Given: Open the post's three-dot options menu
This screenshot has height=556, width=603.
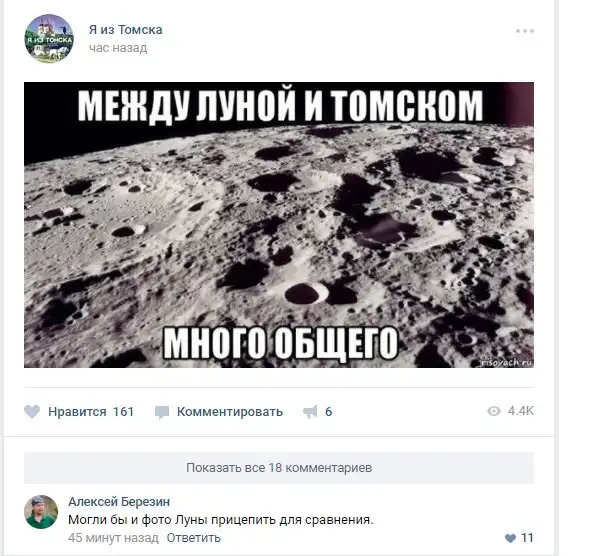Looking at the screenshot, I should [525, 31].
